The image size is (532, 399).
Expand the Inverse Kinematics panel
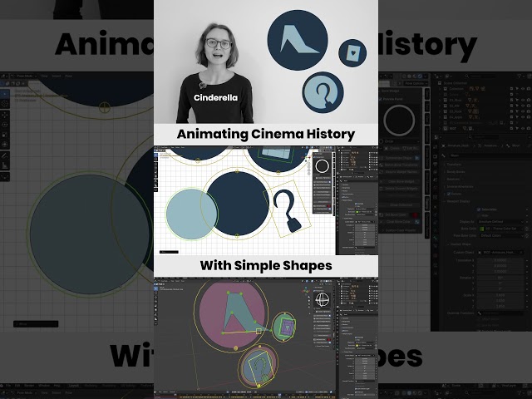(x=460, y=186)
